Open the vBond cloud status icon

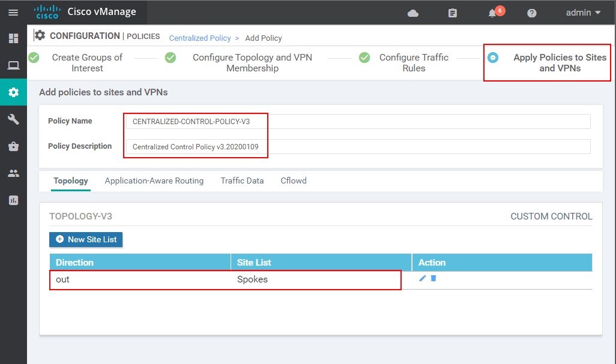point(412,13)
